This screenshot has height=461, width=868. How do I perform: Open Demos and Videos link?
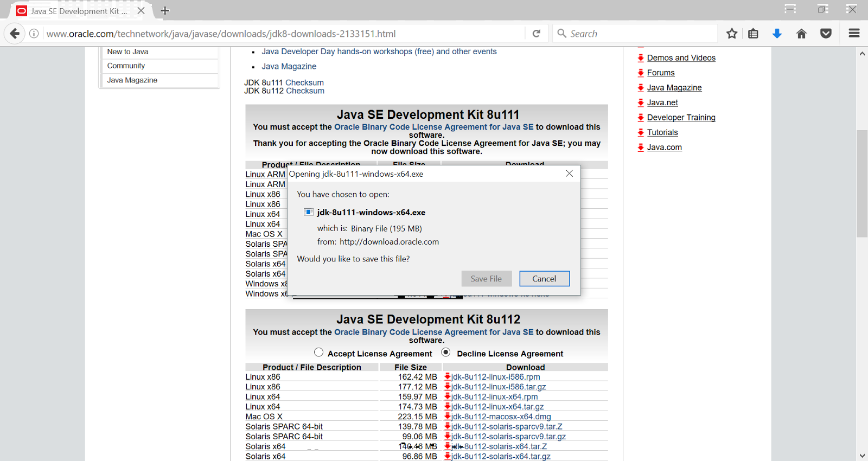click(681, 57)
